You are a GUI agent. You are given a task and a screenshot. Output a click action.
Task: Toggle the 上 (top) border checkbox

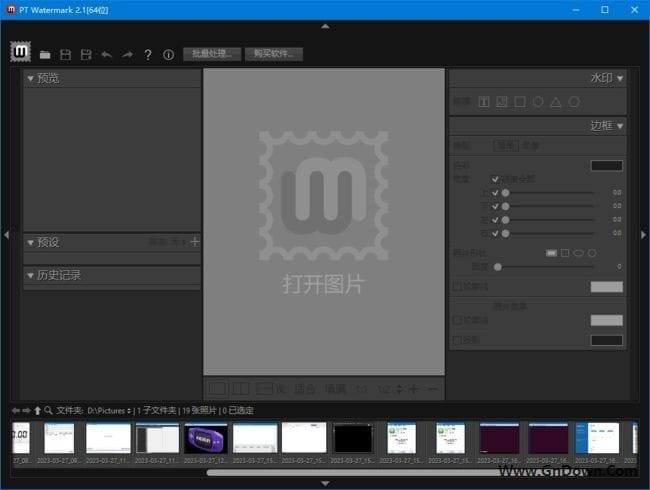coord(495,192)
